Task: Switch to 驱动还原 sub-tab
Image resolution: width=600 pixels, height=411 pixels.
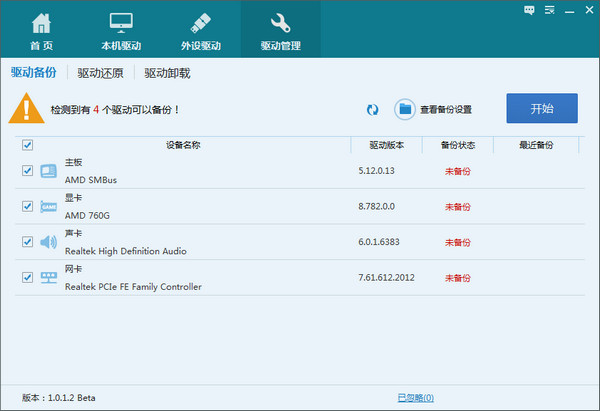Action: 100,73
